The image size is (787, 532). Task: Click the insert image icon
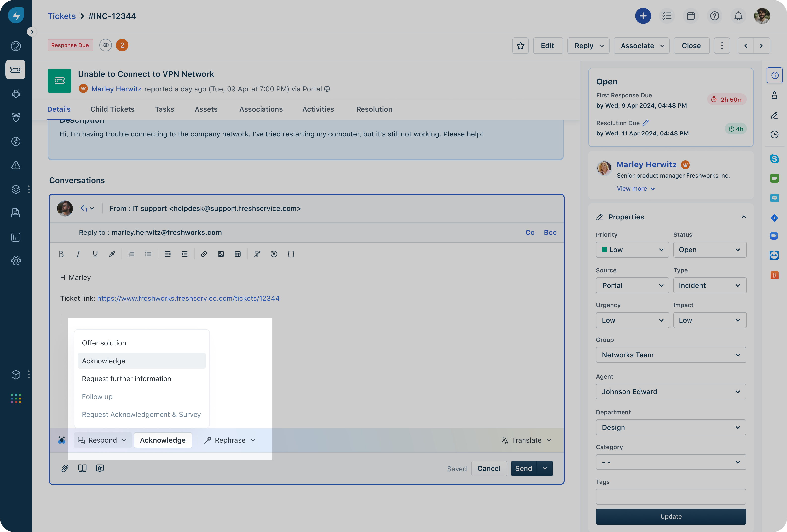click(x=221, y=254)
